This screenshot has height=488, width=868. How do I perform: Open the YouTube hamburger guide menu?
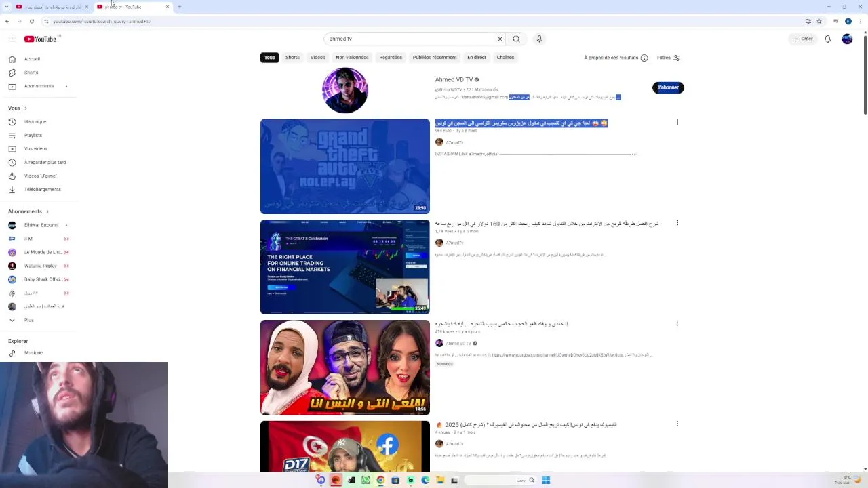point(12,39)
